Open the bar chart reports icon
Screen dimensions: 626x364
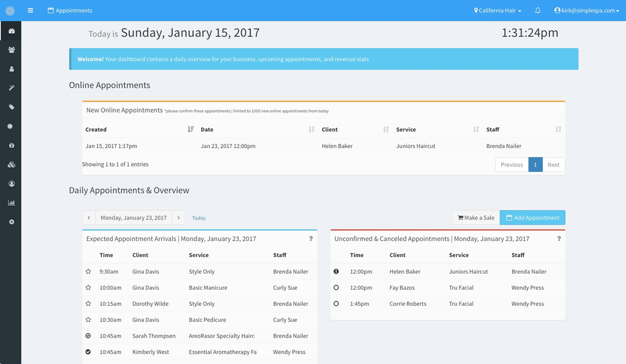11,203
